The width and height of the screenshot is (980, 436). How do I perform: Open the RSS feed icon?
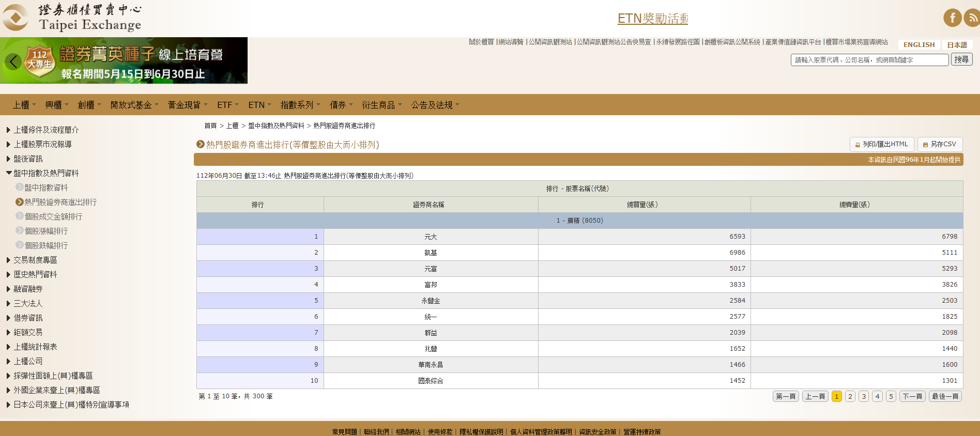(x=972, y=18)
